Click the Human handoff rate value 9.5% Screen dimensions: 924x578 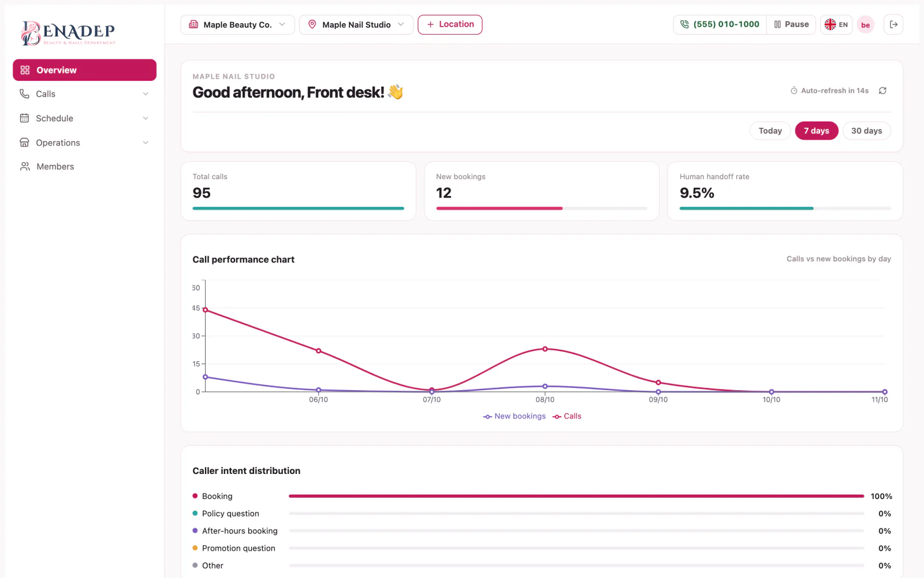(697, 193)
